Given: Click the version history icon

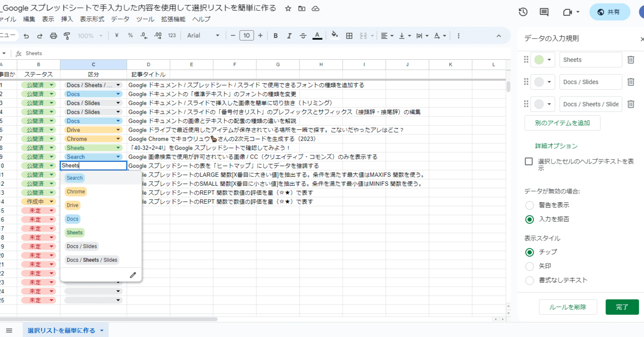Looking at the screenshot, I should click(x=523, y=12).
